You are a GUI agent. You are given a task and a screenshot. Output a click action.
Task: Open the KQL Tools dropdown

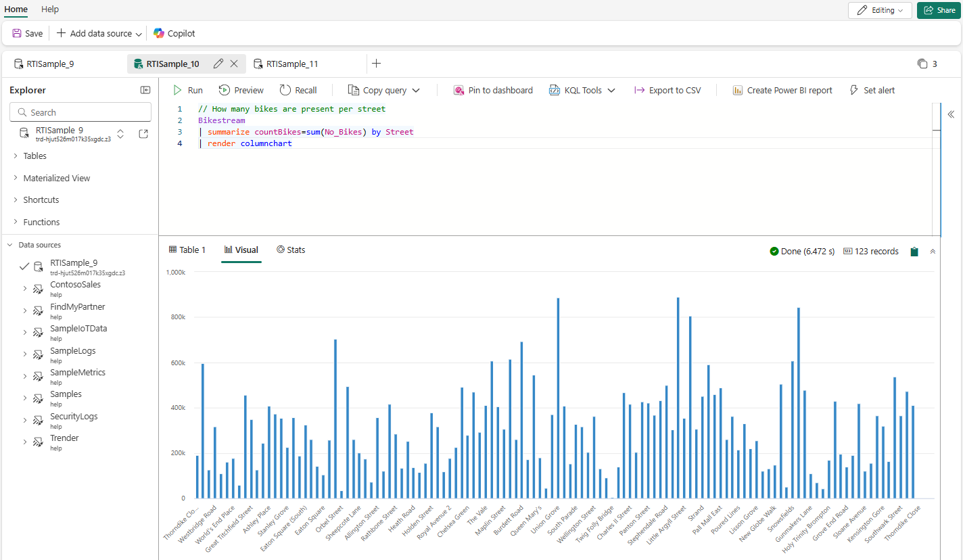point(582,90)
